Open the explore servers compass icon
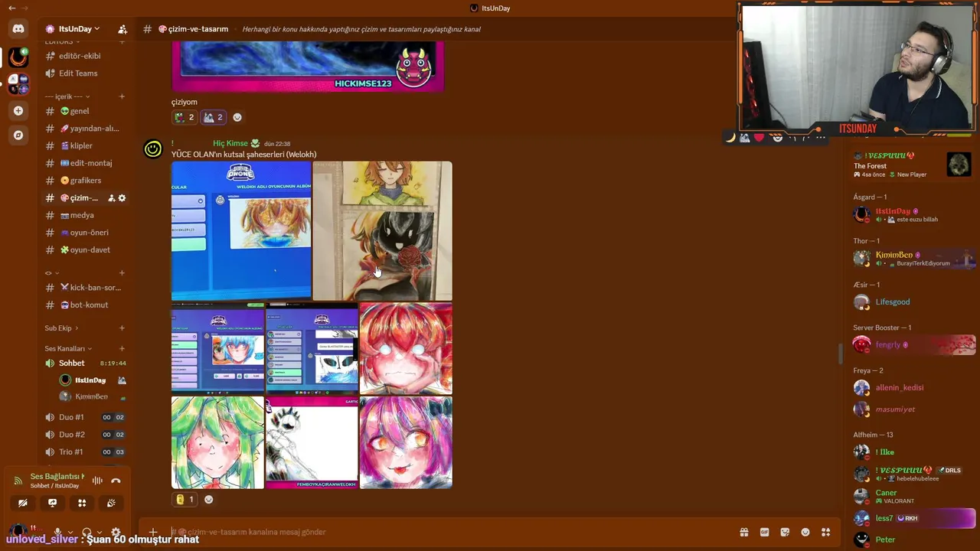The width and height of the screenshot is (980, 551). 18,135
